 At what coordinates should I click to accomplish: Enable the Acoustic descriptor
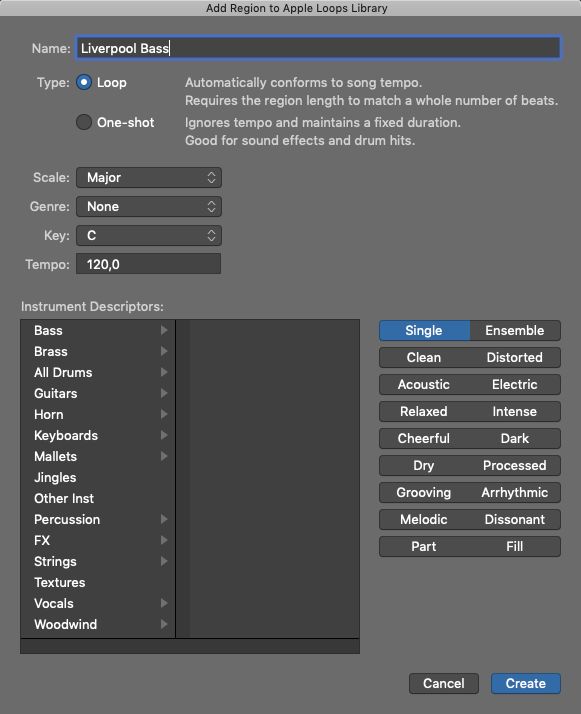[x=424, y=384]
